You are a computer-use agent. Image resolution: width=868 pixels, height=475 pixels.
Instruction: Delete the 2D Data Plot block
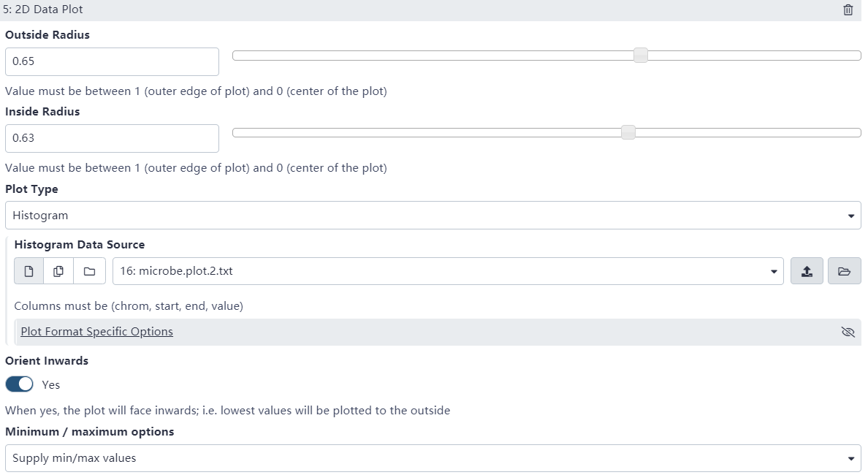tap(848, 10)
